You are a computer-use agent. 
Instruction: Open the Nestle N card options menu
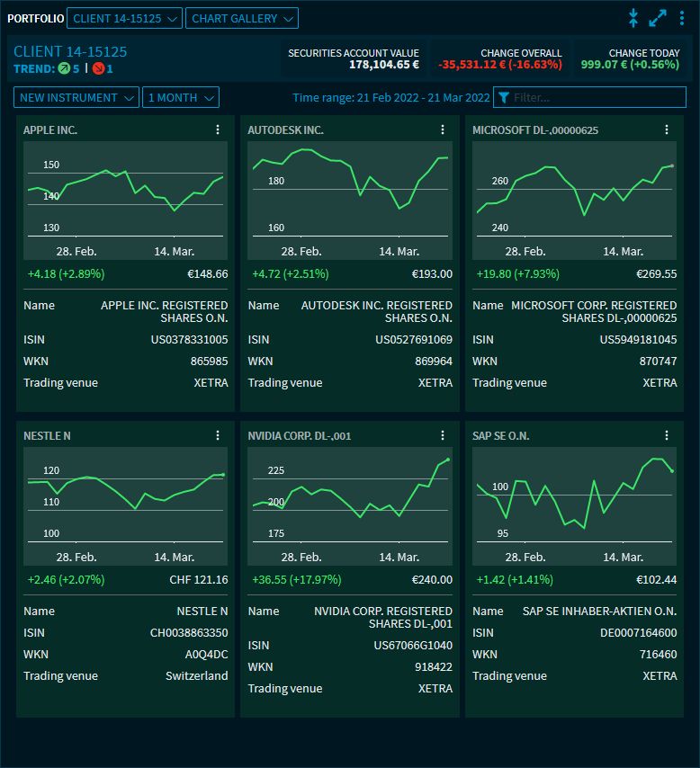click(x=218, y=435)
